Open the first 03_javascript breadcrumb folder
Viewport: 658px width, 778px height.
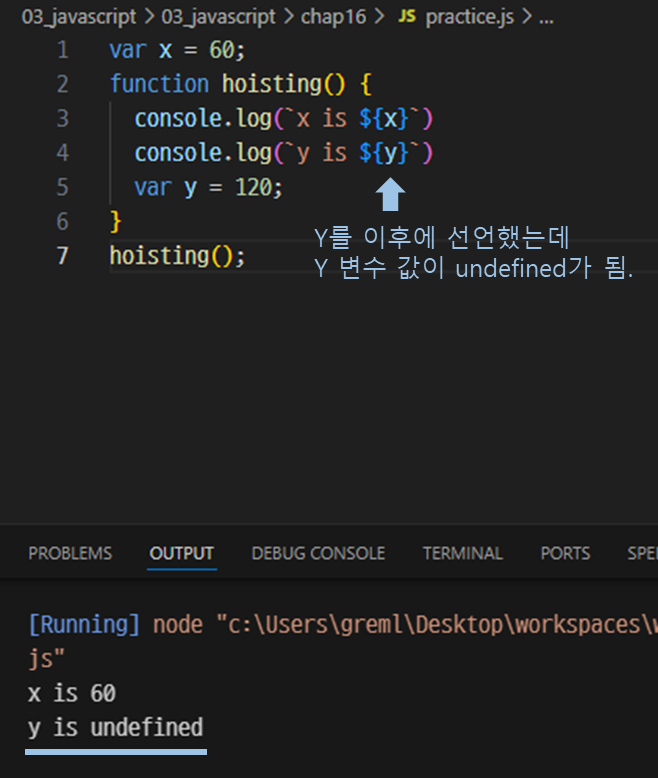click(79, 17)
